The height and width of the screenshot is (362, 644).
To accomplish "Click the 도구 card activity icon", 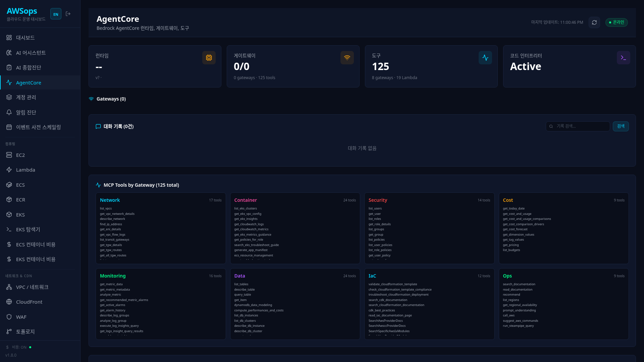I will click(485, 58).
